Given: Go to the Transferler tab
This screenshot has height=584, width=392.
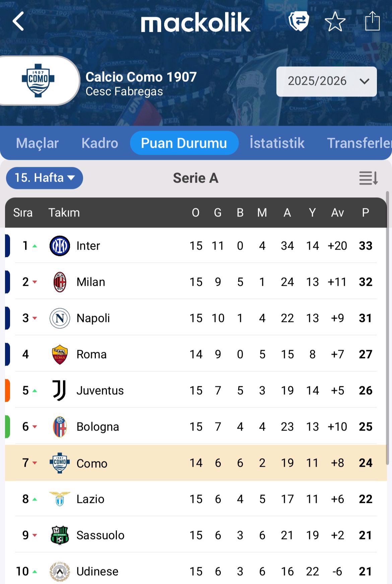Looking at the screenshot, I should [x=358, y=143].
